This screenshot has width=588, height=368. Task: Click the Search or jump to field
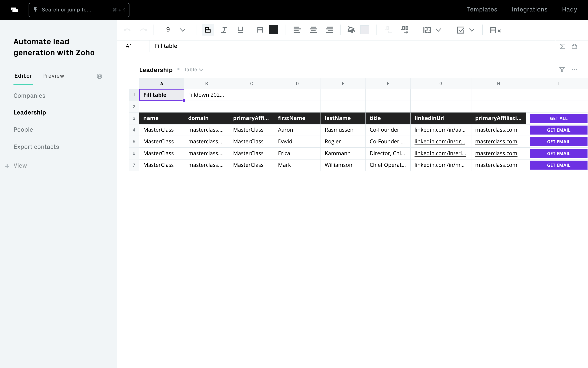point(79,10)
